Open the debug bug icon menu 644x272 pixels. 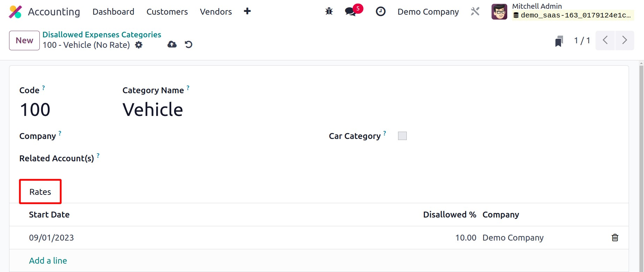pyautogui.click(x=329, y=12)
